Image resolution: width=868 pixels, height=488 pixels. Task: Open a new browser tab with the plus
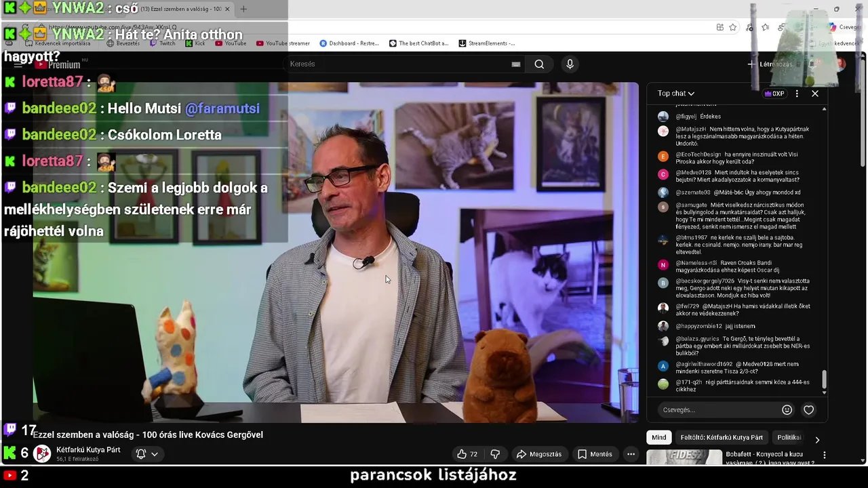point(243,9)
